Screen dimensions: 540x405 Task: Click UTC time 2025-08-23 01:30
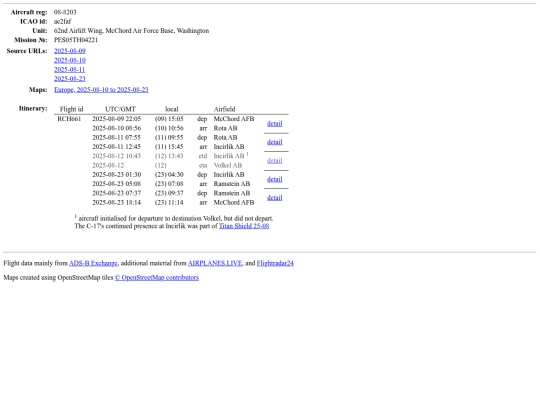116,175
